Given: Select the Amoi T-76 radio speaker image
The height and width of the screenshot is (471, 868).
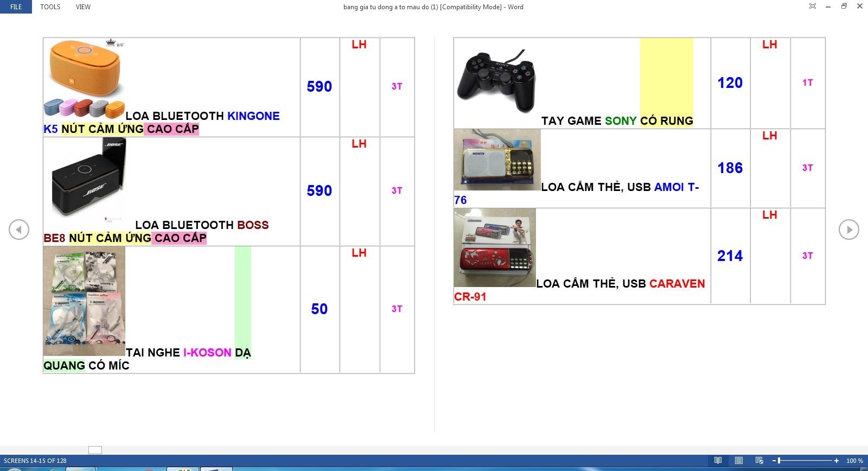Looking at the screenshot, I should [497, 160].
